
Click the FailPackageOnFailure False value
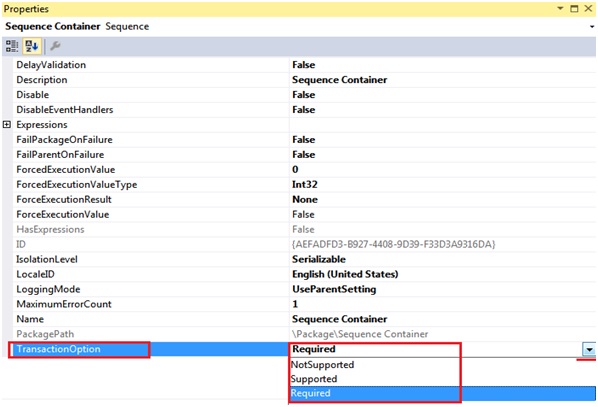304,139
